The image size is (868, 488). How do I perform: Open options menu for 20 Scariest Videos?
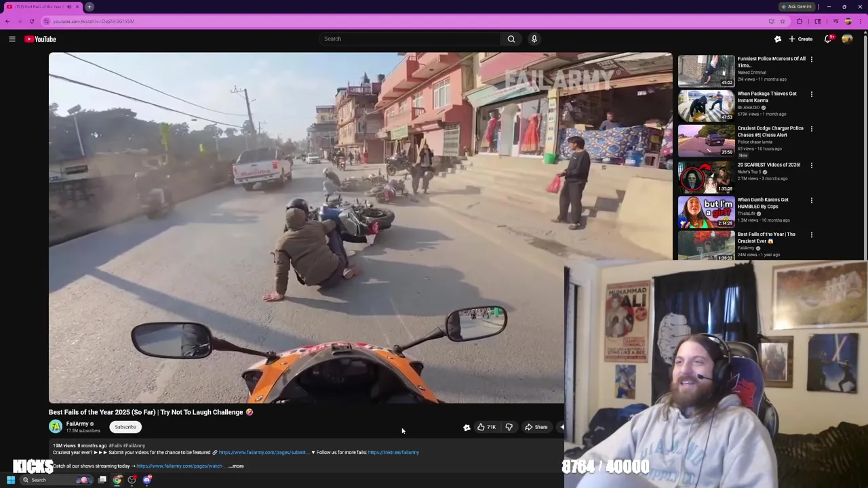[812, 165]
